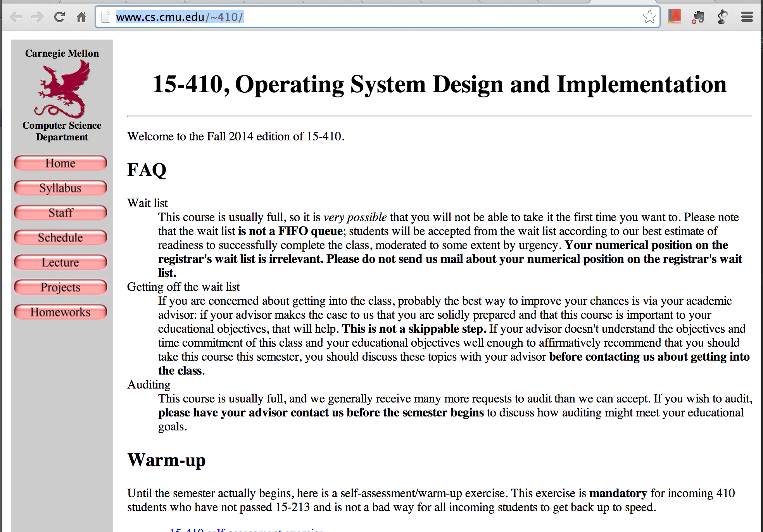Open the Chrome hamburger menu
Image resolution: width=763 pixels, height=532 pixels.
(747, 17)
